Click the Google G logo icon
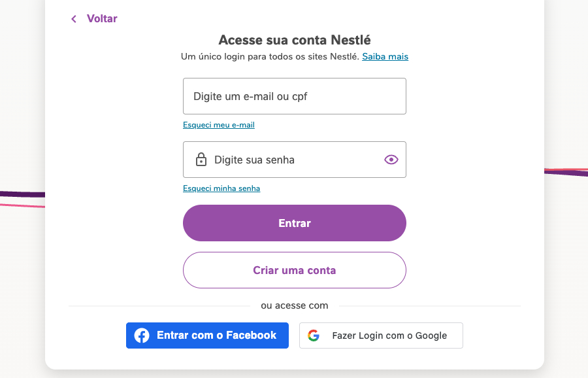 (x=314, y=335)
